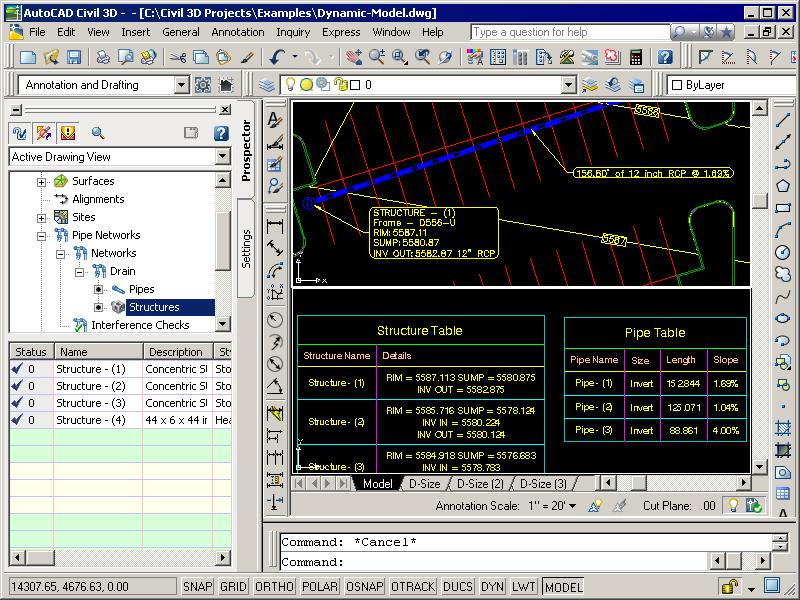Toggle GRID display in status bar
This screenshot has height=600, width=800.
[233, 587]
